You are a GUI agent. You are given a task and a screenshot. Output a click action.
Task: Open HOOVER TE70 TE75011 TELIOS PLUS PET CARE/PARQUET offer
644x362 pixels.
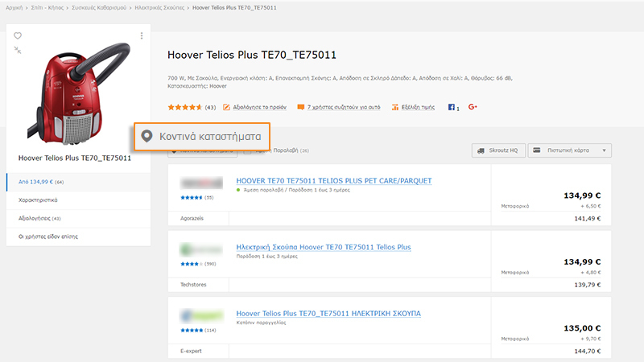(x=334, y=180)
